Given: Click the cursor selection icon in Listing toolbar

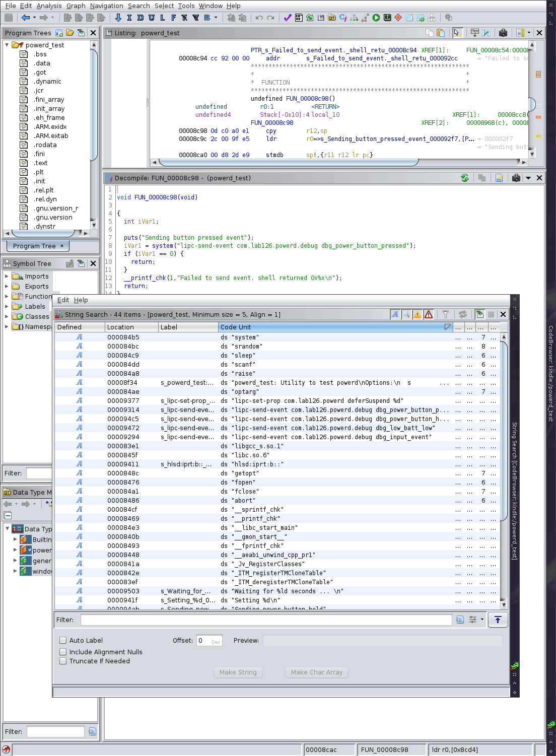Looking at the screenshot, I should (457, 33).
